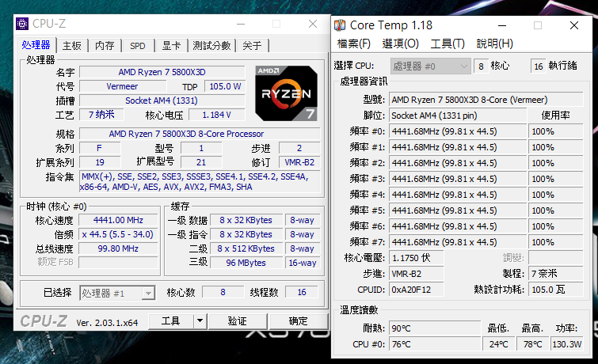This screenshot has height=364, width=598.
Task: Click the 验证 button in CPU-Z
Action: pos(237,321)
